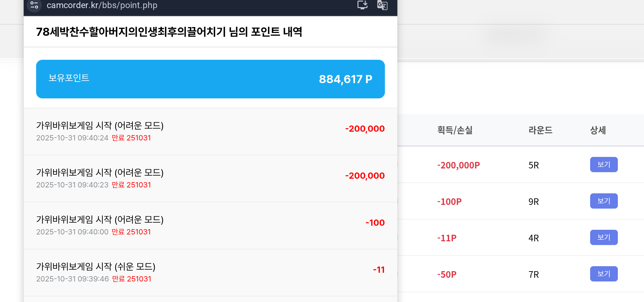Open 보기 details for the 9R row
The height and width of the screenshot is (302, 644).
604,201
